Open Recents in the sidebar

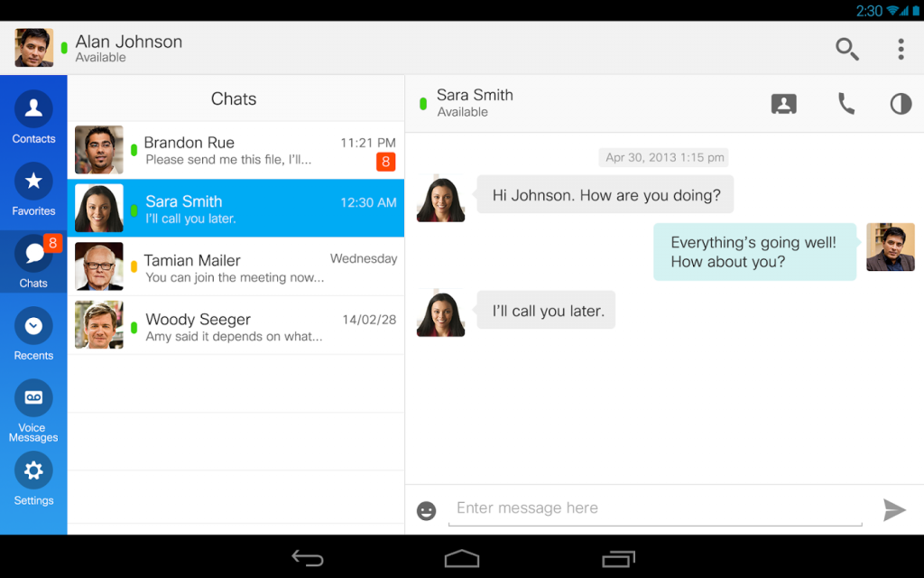tap(33, 334)
